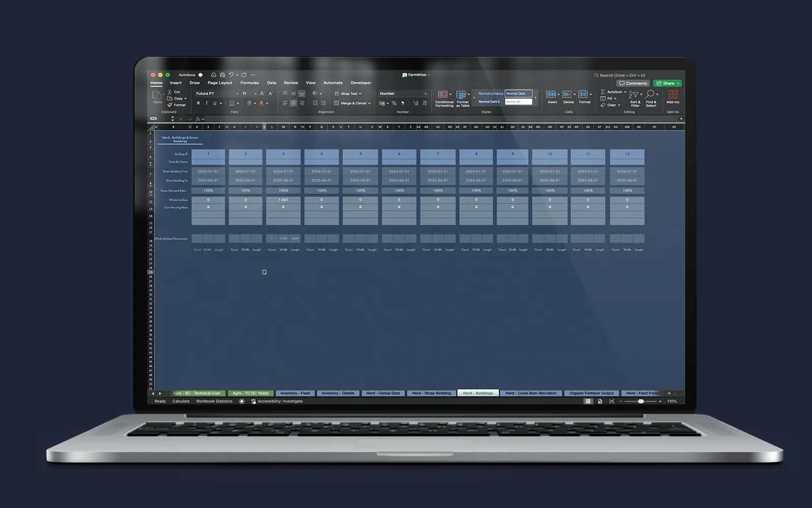
Task: Click the Save icon in the title bar
Action: (x=222, y=75)
